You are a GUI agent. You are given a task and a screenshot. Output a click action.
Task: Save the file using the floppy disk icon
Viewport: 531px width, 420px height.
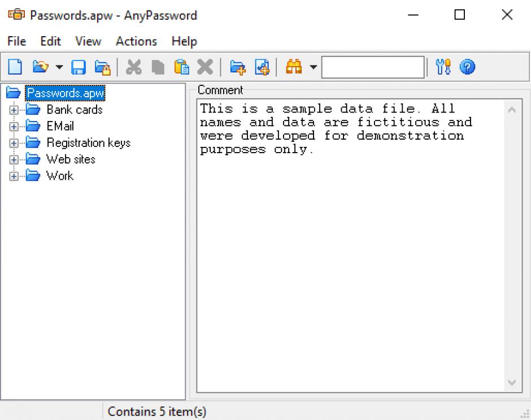pos(79,67)
